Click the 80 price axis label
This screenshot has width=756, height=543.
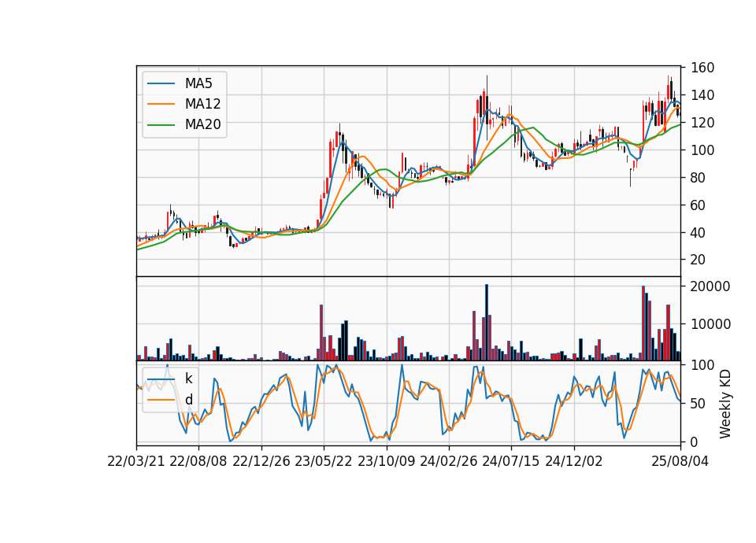click(x=699, y=177)
